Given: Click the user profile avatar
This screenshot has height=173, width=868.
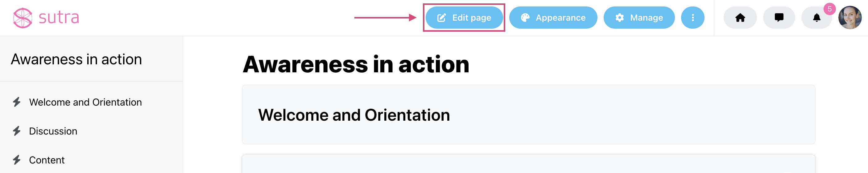Looking at the screenshot, I should coord(850,18).
